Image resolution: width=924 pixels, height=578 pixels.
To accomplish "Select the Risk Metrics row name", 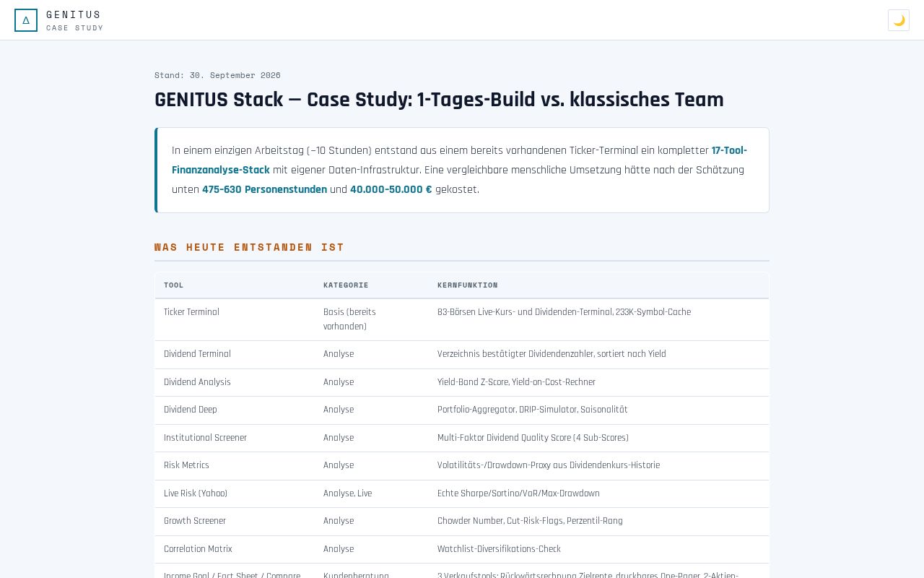I will 186,465.
